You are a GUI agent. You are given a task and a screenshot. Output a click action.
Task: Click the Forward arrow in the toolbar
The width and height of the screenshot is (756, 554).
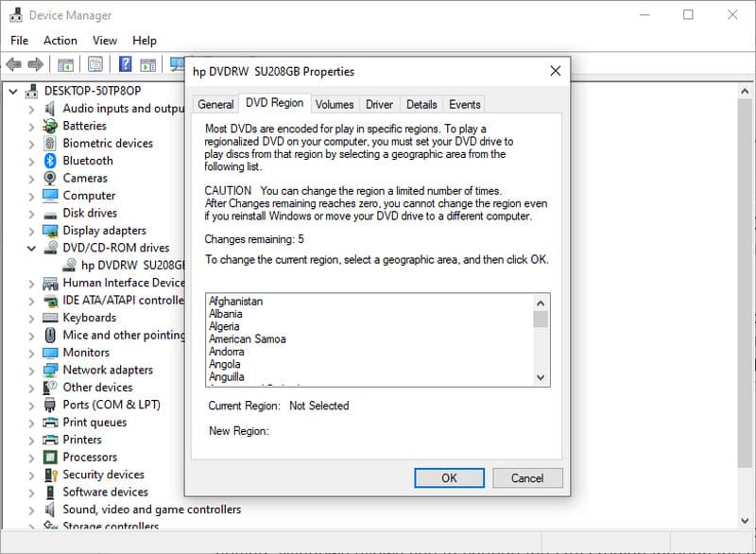coord(36,64)
